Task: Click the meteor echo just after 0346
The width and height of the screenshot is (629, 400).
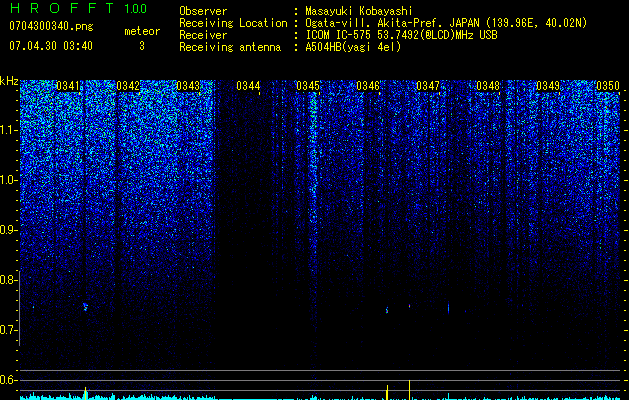Action: tap(387, 310)
